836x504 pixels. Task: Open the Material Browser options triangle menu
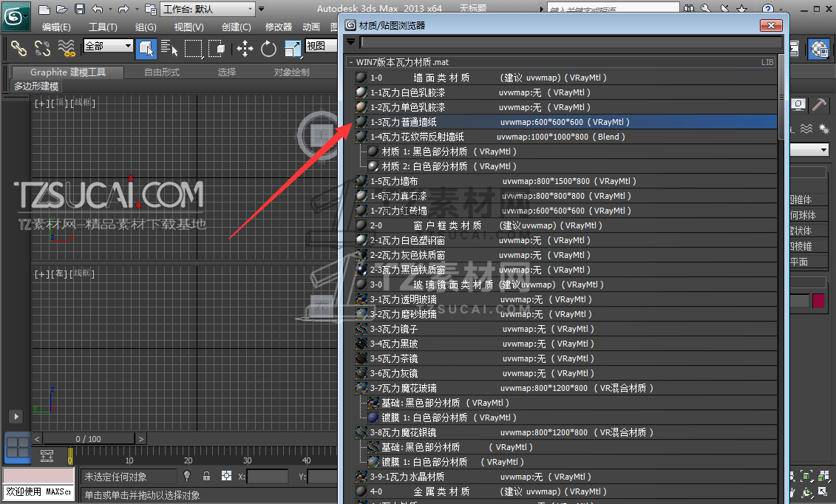click(x=351, y=41)
